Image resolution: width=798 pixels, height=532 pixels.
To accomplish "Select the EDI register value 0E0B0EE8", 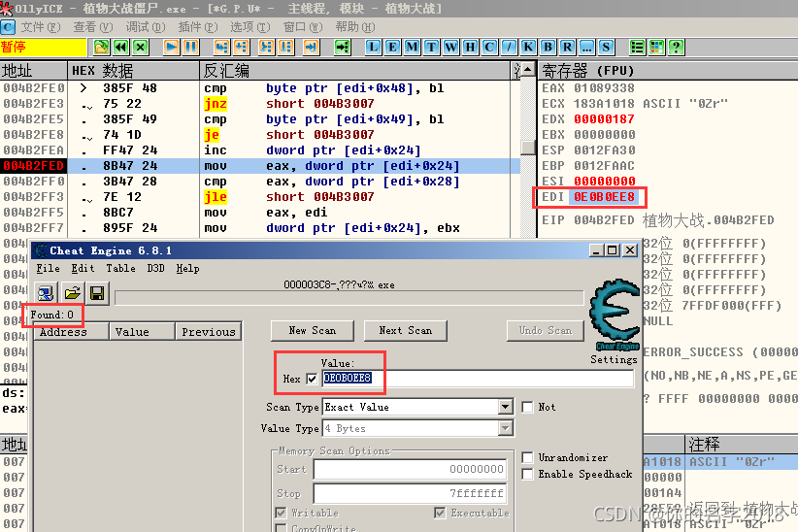I will coord(604,197).
